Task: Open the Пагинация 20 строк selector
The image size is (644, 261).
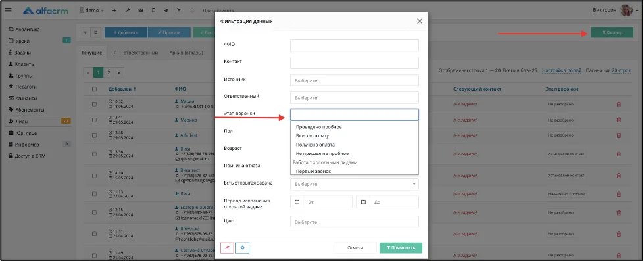Action: pos(621,70)
